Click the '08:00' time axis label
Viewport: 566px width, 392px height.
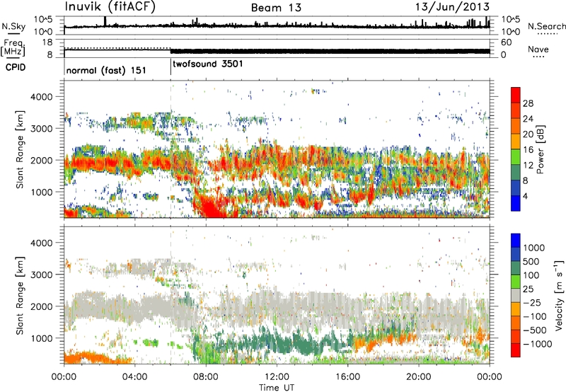click(206, 376)
